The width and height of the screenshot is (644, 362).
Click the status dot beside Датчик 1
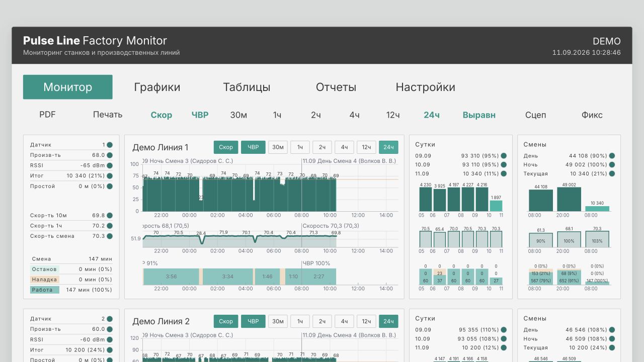[x=110, y=145]
